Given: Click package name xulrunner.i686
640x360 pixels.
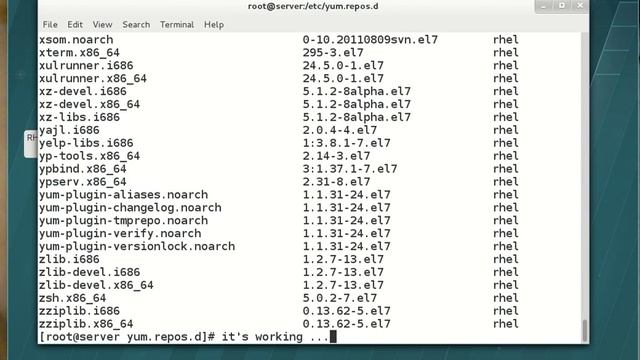Looking at the screenshot, I should [86, 65].
